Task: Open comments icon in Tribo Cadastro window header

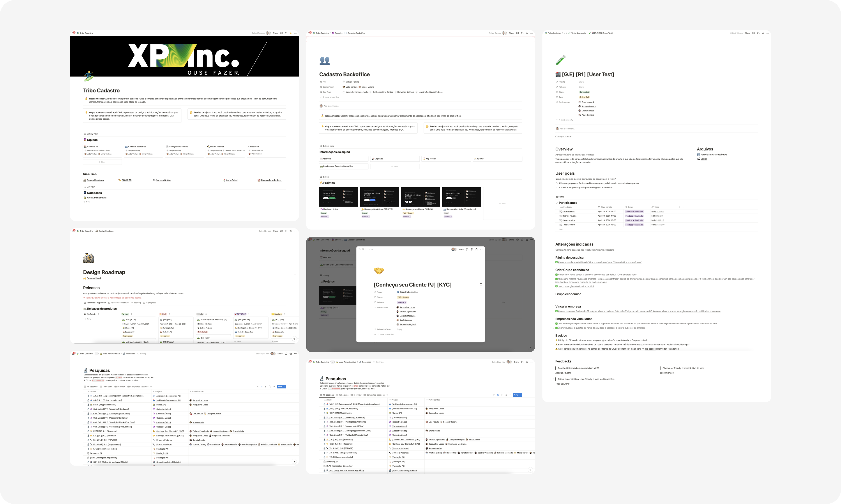Action: click(281, 33)
